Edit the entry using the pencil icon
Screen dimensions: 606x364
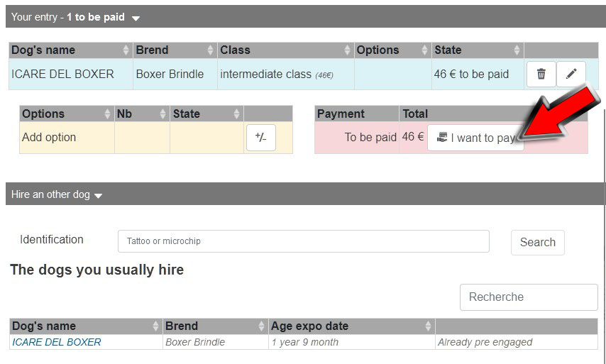pos(571,74)
